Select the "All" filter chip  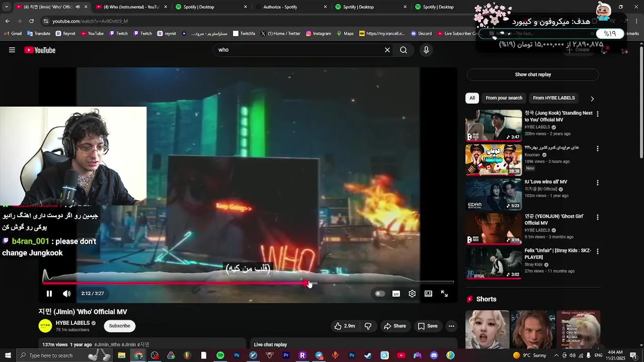tap(472, 98)
